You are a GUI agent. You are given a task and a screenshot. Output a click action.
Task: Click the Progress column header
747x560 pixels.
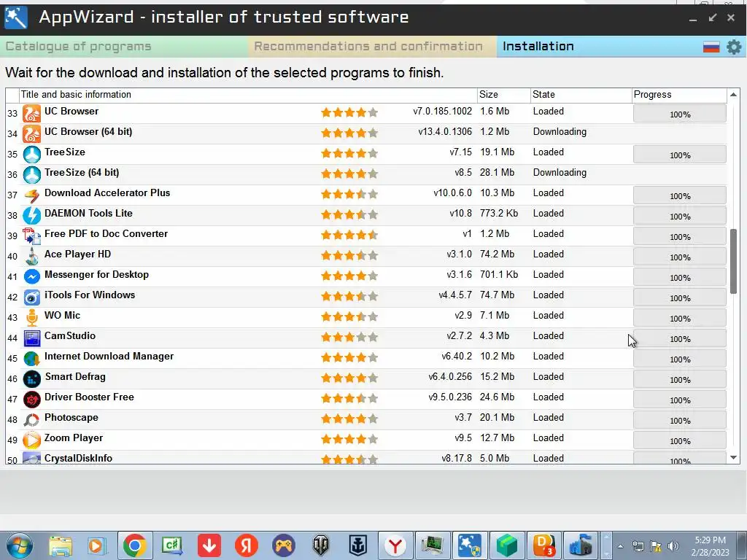tap(679, 94)
